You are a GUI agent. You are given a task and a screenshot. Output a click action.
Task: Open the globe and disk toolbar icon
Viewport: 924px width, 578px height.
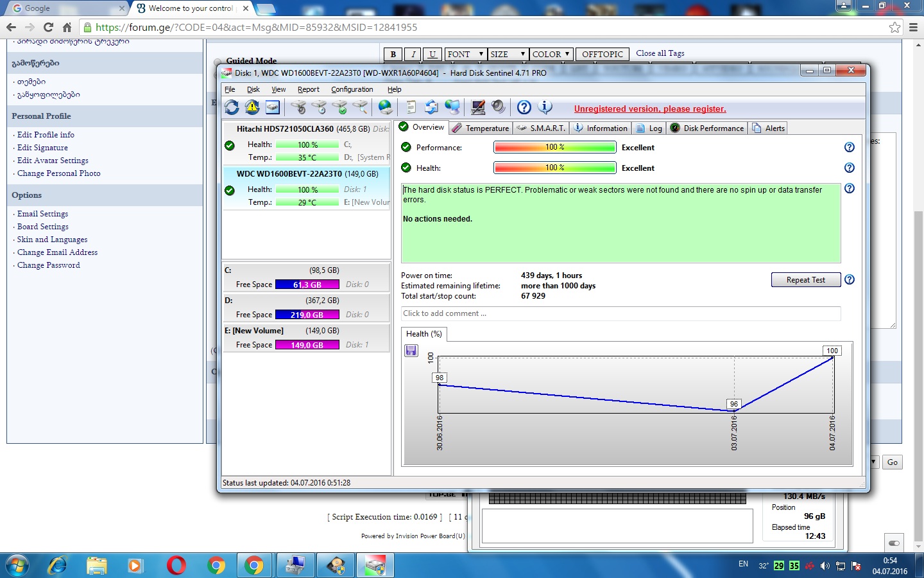[386, 107]
